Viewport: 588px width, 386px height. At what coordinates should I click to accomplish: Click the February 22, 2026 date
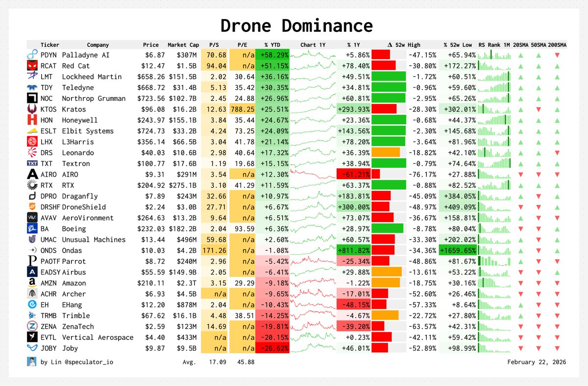click(537, 362)
